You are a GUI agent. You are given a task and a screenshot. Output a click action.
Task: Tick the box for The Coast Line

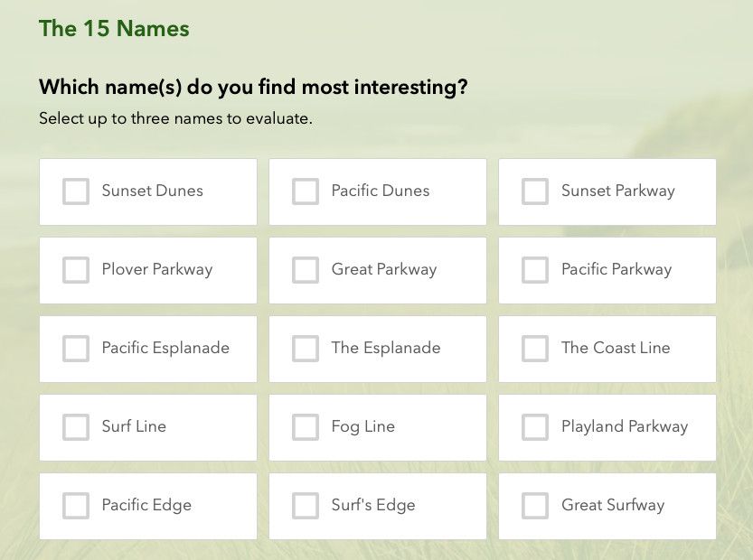[x=535, y=349]
